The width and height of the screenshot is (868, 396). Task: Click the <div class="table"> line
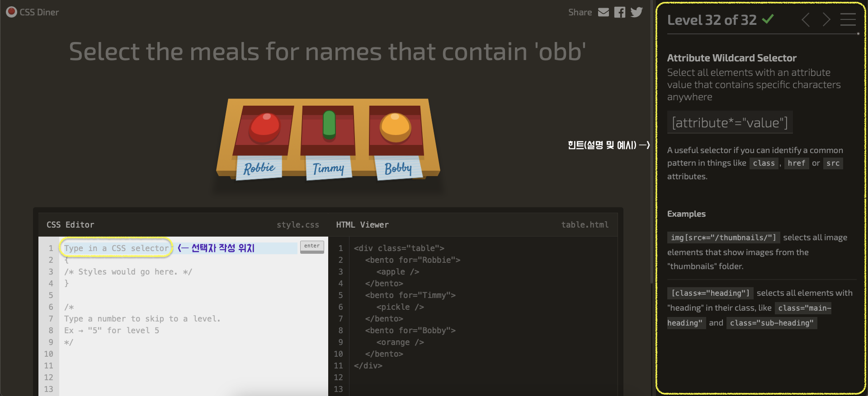click(399, 248)
